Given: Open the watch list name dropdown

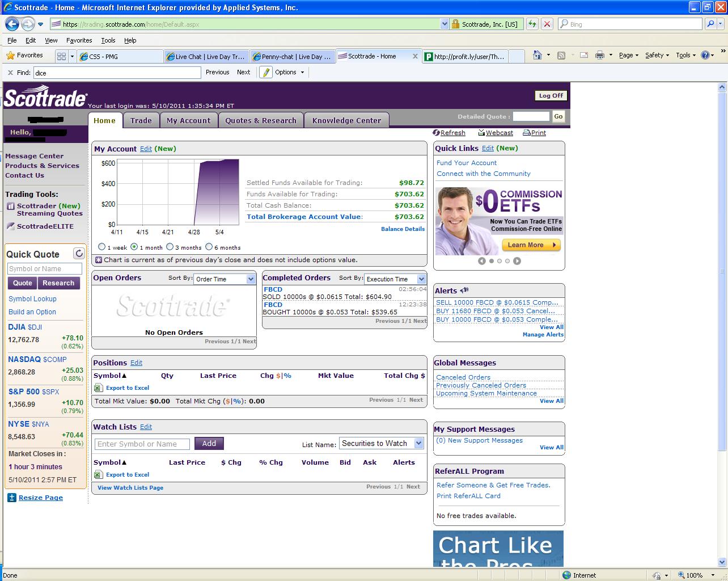Looking at the screenshot, I should [x=418, y=444].
